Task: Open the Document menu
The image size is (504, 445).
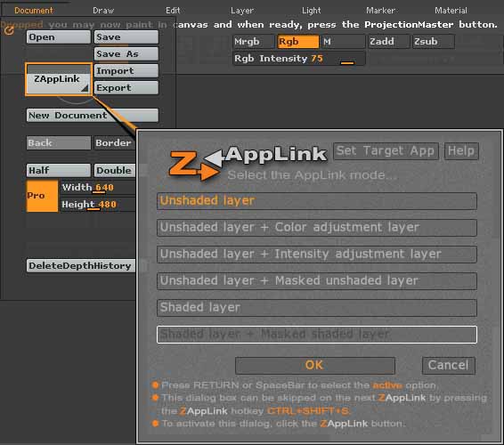Action: click(x=34, y=11)
